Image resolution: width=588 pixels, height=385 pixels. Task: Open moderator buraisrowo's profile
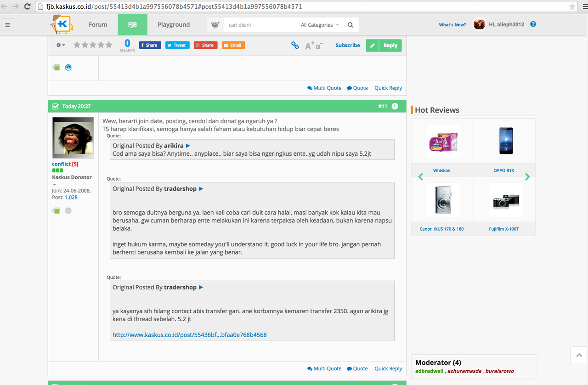[500, 371]
